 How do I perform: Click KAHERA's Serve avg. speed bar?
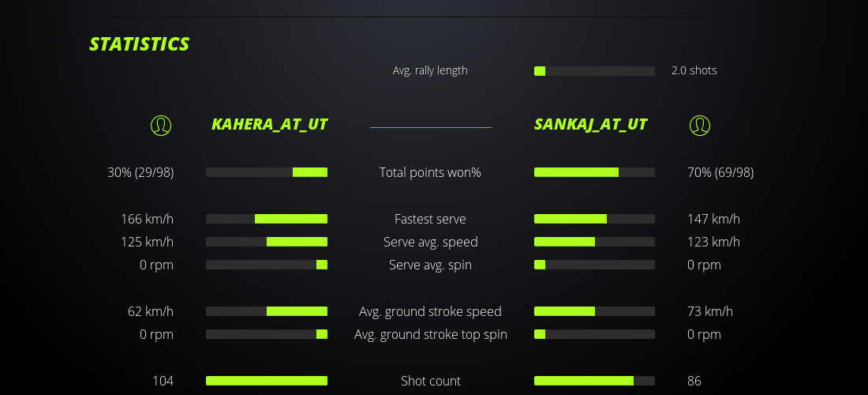(267, 242)
